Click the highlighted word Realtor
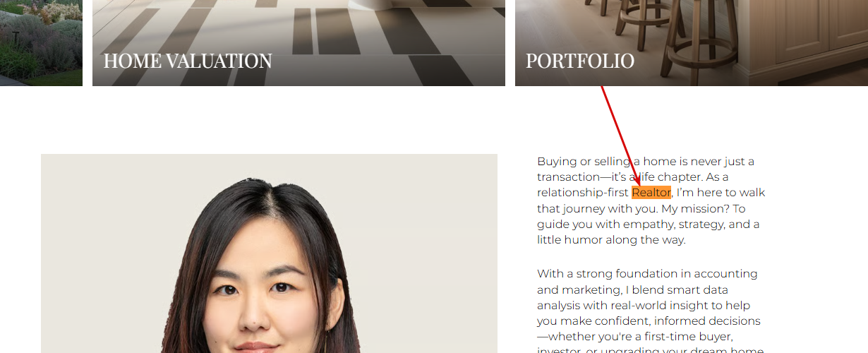Viewport: 868px width, 353px height. [x=651, y=193]
